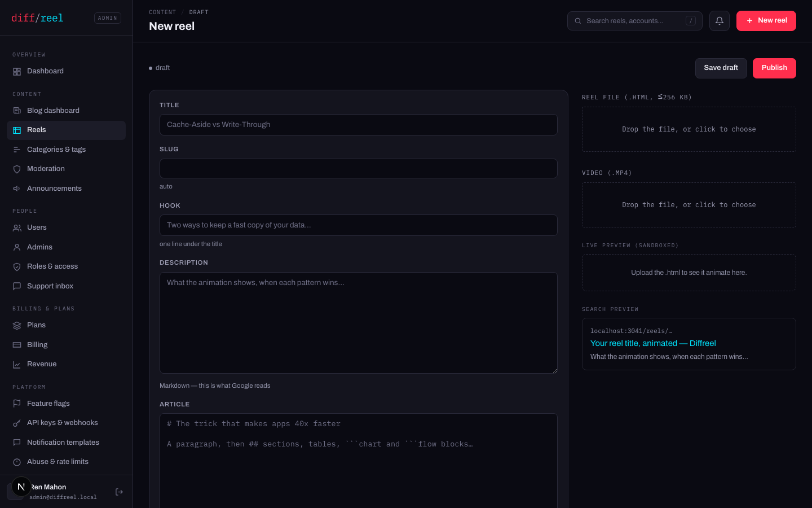The width and height of the screenshot is (812, 508).
Task: Click the Feature flags flag icon
Action: (x=17, y=404)
